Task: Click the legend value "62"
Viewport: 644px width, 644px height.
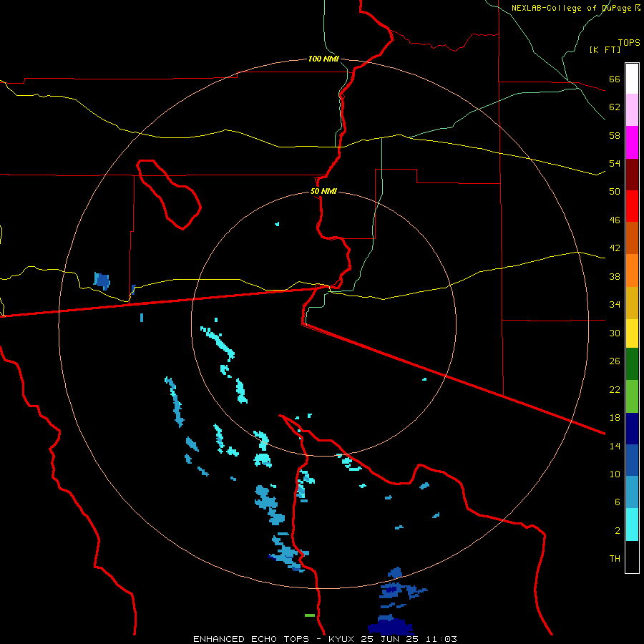Action: coord(615,107)
